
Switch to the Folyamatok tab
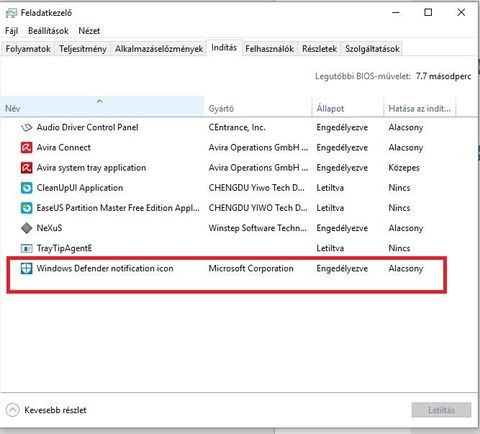pos(28,49)
